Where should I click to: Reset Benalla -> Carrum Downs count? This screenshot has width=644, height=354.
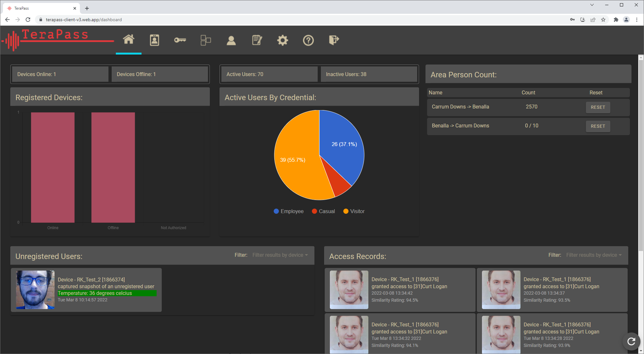tap(598, 126)
